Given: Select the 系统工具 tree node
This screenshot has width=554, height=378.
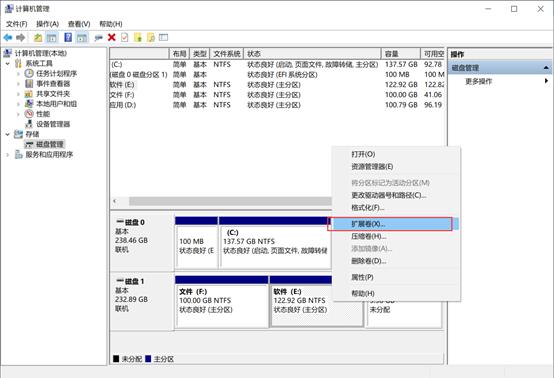Looking at the screenshot, I should tap(39, 64).
